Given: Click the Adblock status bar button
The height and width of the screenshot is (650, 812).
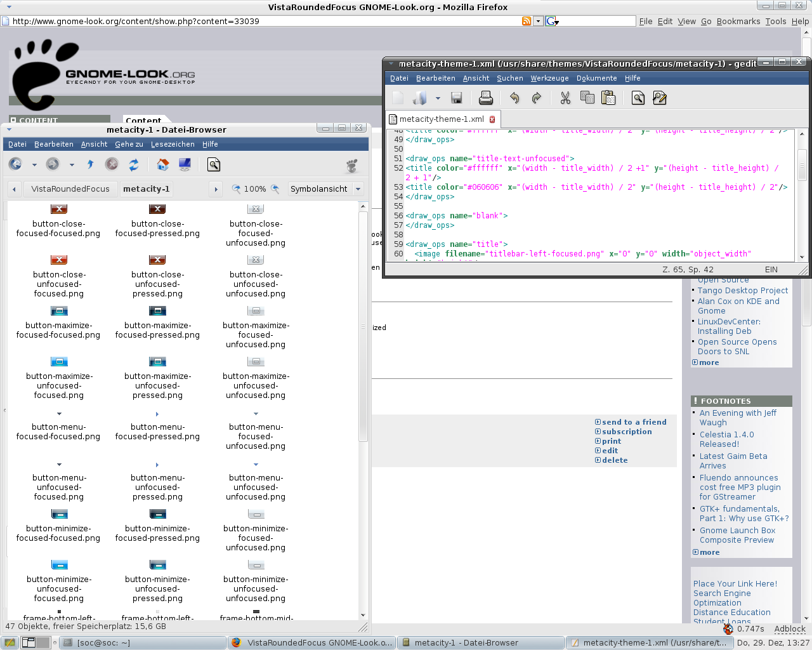Looking at the screenshot, I should [x=790, y=629].
